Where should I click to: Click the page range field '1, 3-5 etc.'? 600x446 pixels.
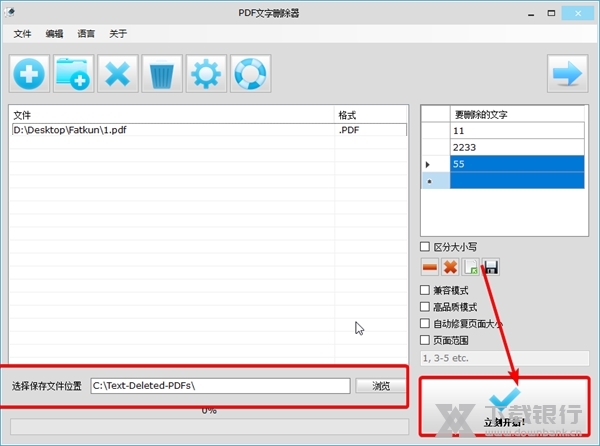pos(505,358)
